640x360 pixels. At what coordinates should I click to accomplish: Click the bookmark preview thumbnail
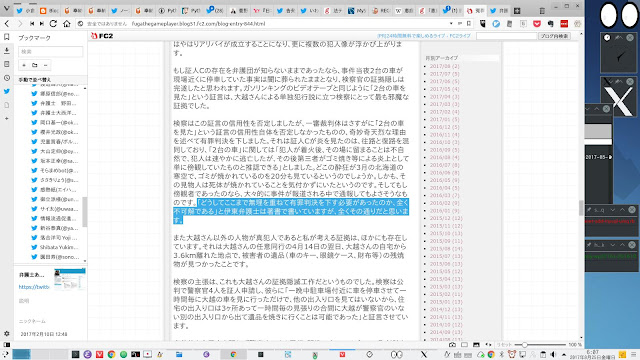coord(69,280)
